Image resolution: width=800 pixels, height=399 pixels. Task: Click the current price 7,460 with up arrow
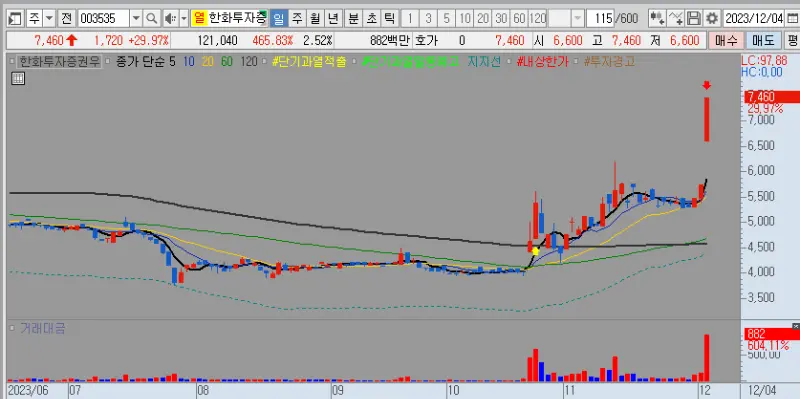coord(55,40)
